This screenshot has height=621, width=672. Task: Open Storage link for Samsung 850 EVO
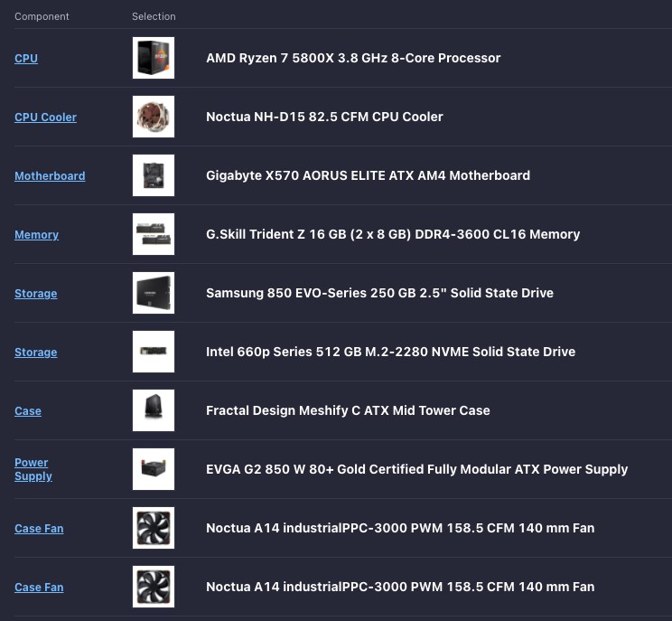[35, 294]
